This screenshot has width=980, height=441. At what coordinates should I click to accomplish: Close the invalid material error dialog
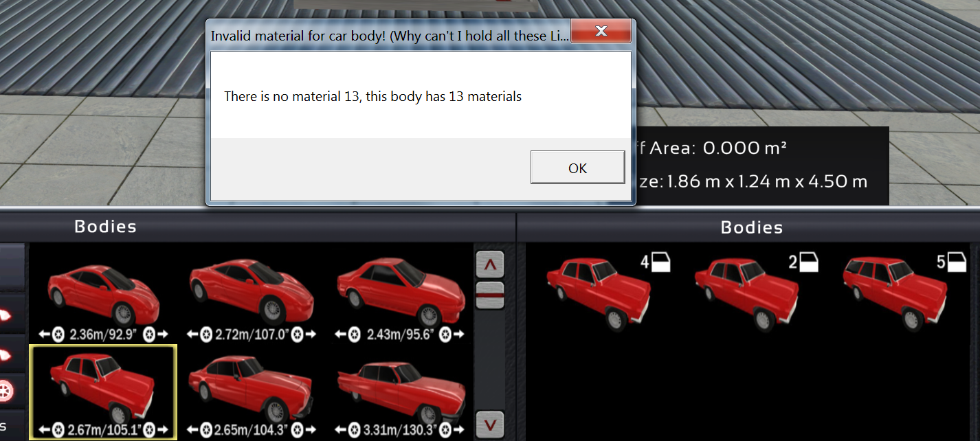click(601, 31)
